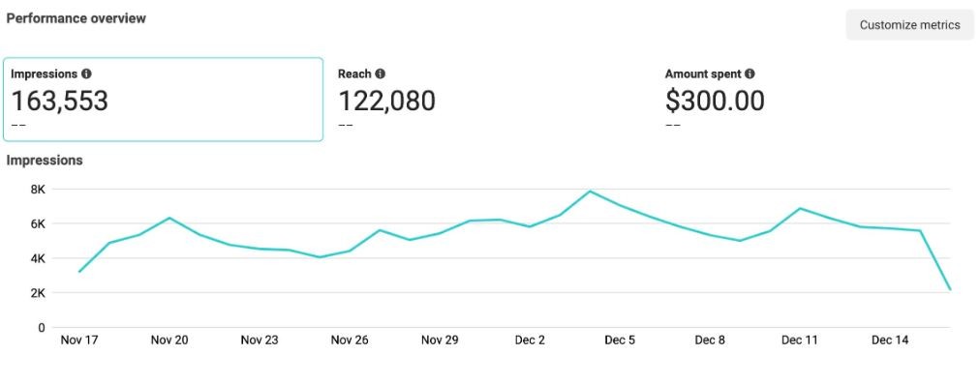The image size is (980, 384).
Task: Open the Customize metrics button
Action: (x=909, y=25)
